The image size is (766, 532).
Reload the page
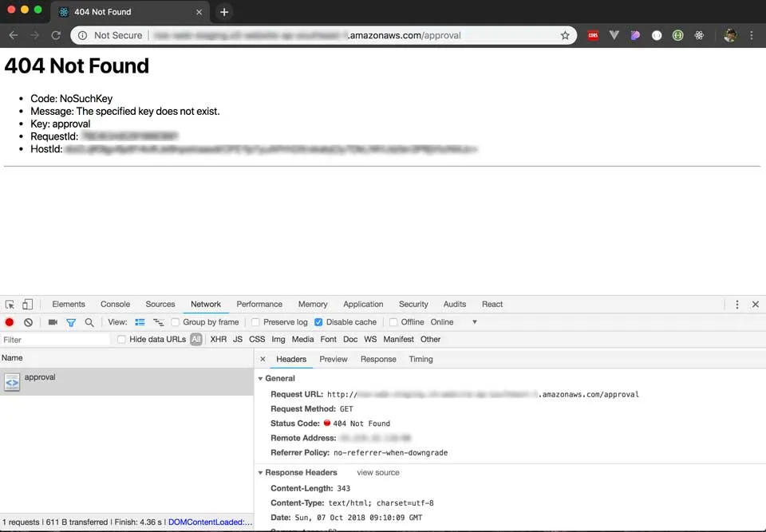pyautogui.click(x=56, y=35)
